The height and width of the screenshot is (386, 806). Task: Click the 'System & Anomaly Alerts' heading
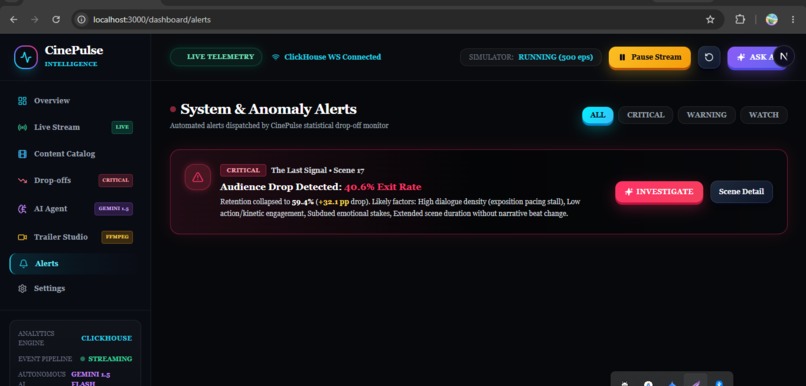click(x=268, y=109)
